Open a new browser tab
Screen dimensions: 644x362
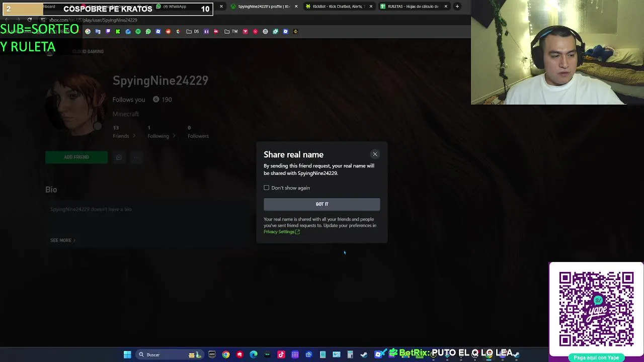tap(457, 7)
